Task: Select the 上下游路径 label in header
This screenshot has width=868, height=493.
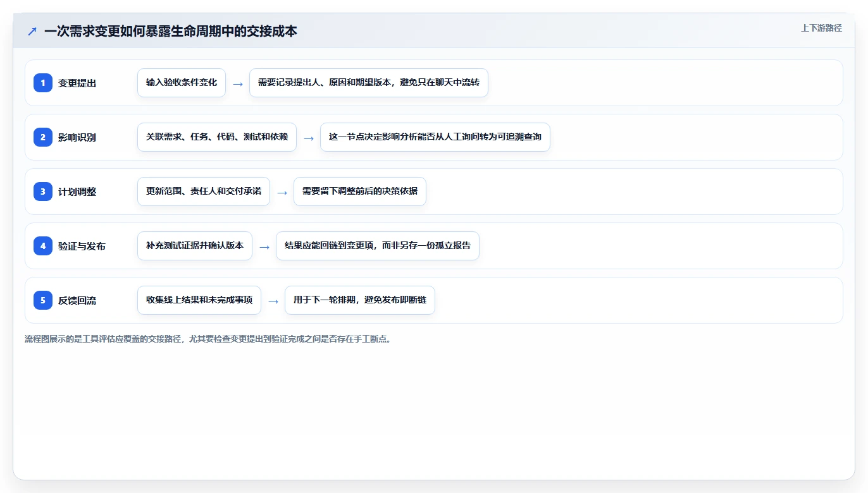Action: coord(821,28)
